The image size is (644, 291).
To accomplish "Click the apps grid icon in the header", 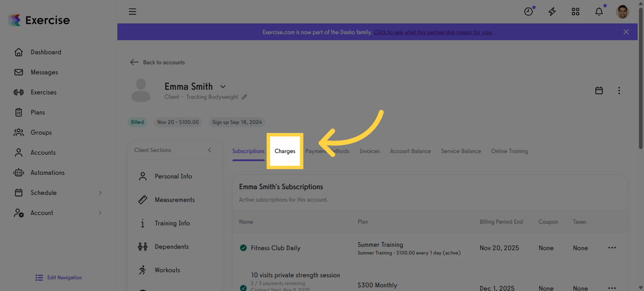I will [x=575, y=11].
